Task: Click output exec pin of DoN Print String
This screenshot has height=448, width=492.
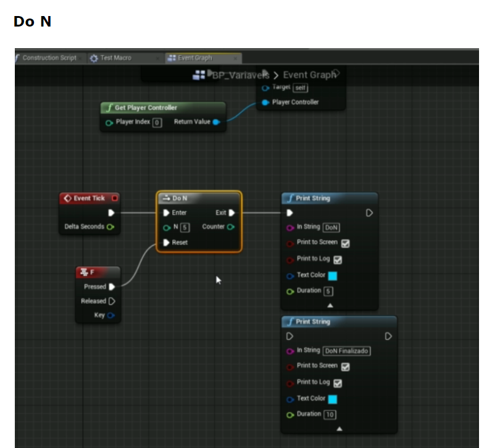Action: click(369, 213)
